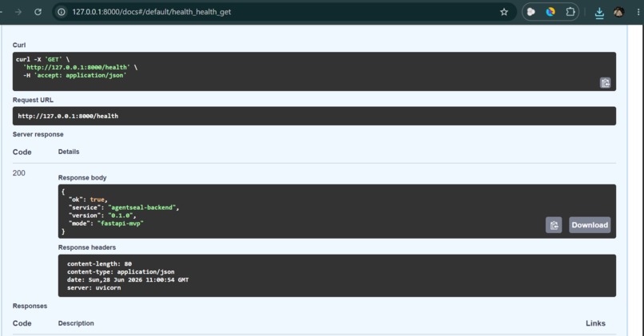The height and width of the screenshot is (336, 644).
Task: Select the server: uvicorn header
Action: click(x=94, y=287)
